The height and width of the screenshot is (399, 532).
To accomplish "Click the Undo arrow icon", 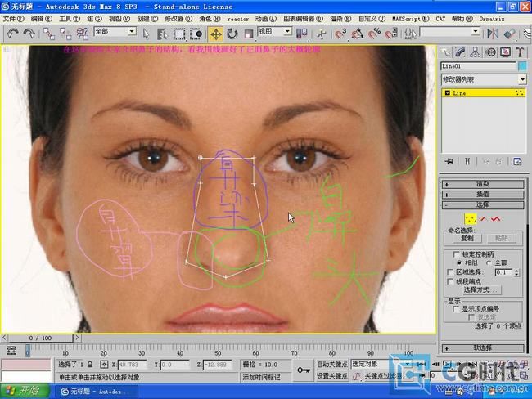I will pos(12,34).
